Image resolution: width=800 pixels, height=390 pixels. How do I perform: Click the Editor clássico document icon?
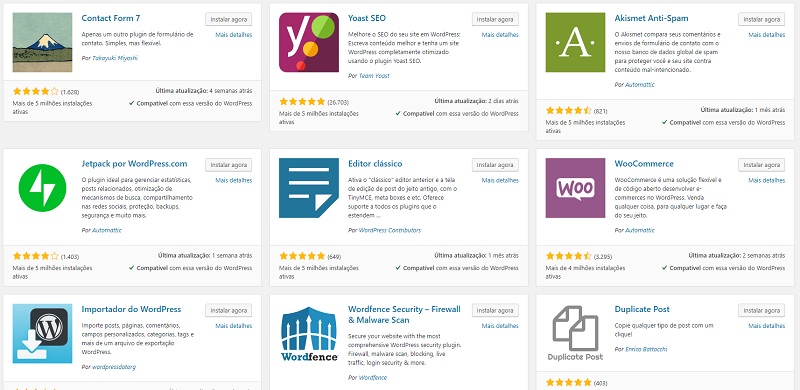[x=309, y=188]
